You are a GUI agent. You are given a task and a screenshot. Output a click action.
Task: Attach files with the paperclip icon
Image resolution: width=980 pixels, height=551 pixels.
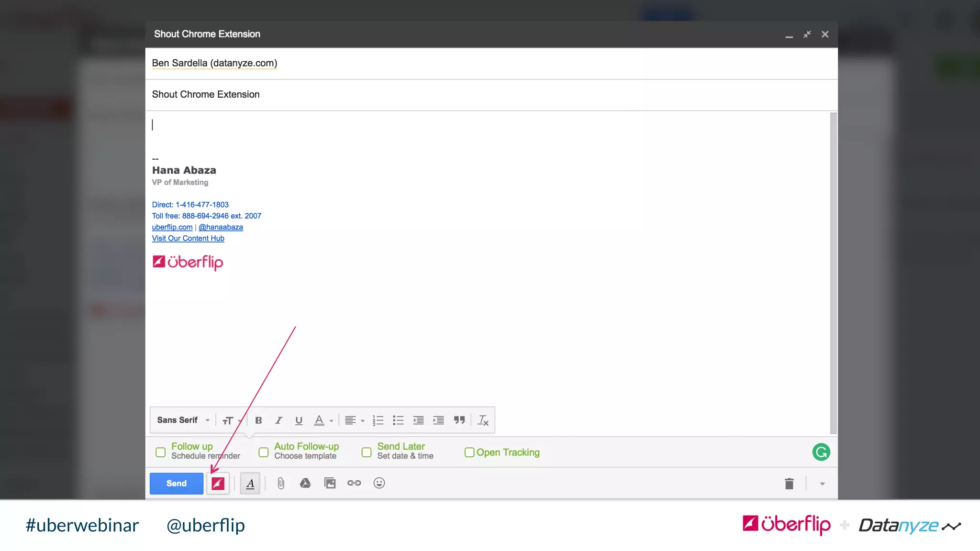pos(281,483)
